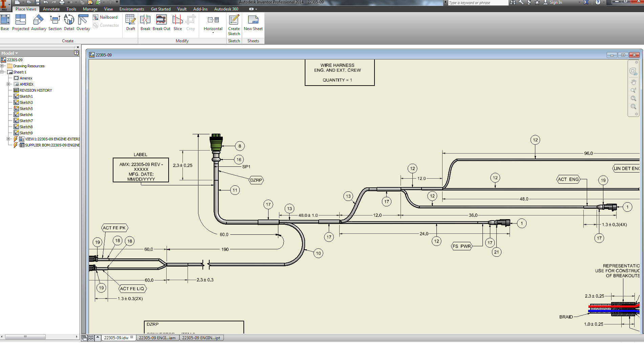Click the favorites star icon
This screenshot has width=644, height=343.
(x=537, y=2)
